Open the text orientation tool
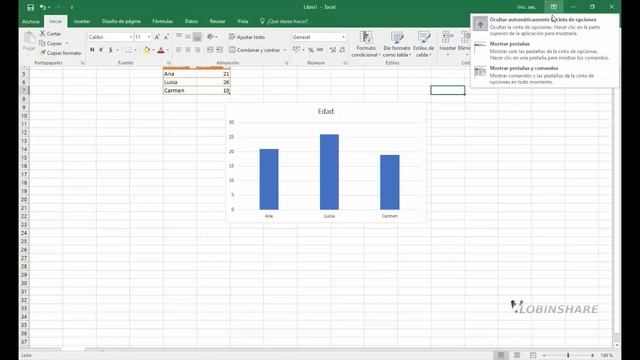The height and width of the screenshot is (360, 640). click(211, 37)
